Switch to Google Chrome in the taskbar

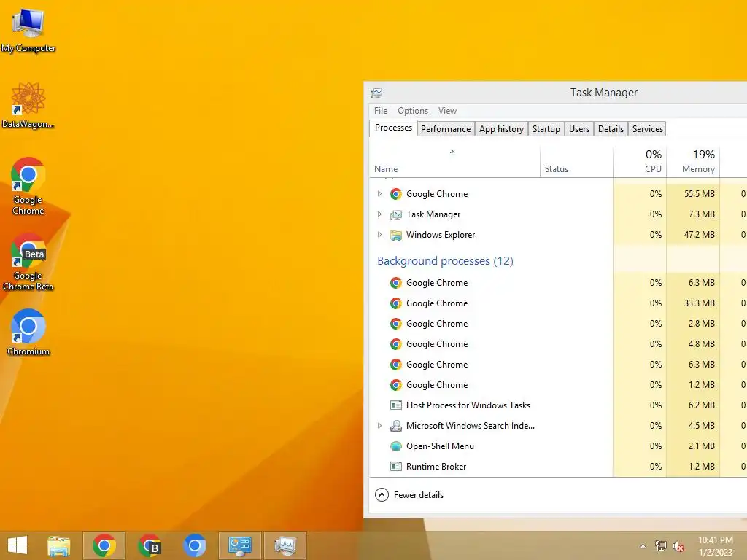[104, 545]
